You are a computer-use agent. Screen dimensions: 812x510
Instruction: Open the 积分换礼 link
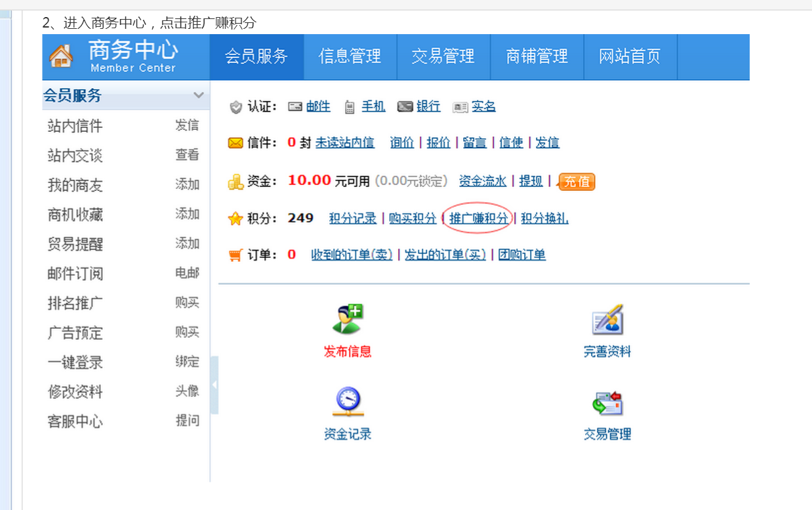544,219
